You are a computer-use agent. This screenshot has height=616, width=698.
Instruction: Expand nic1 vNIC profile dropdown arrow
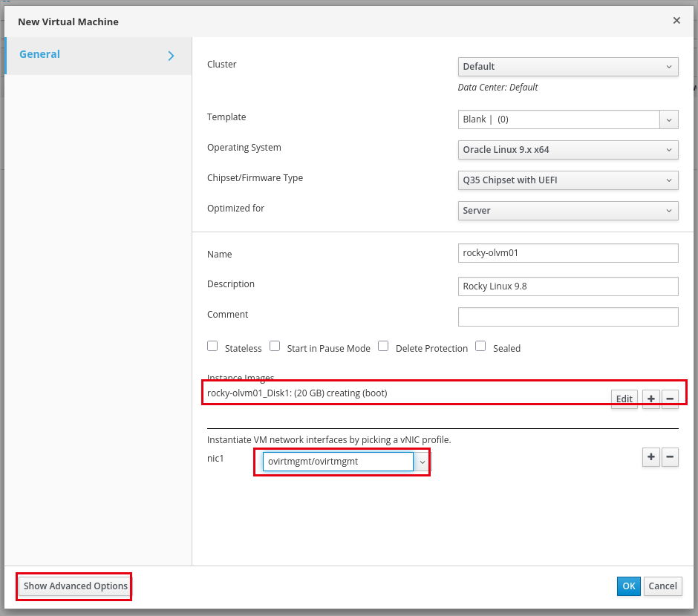tap(423, 462)
